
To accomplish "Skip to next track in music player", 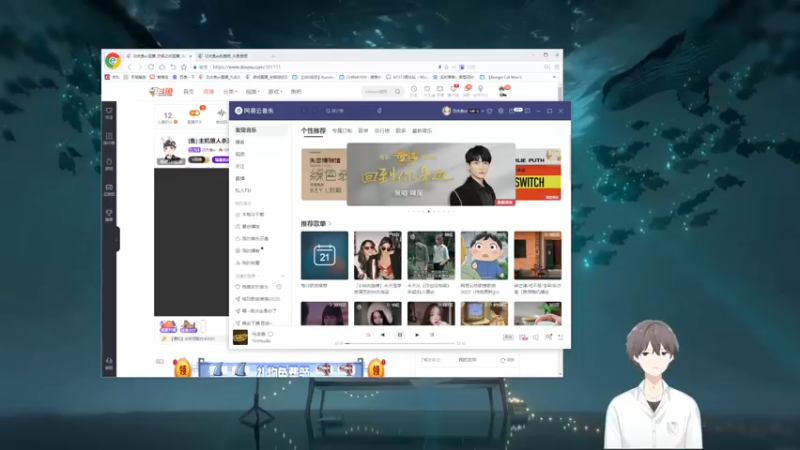I will point(417,335).
